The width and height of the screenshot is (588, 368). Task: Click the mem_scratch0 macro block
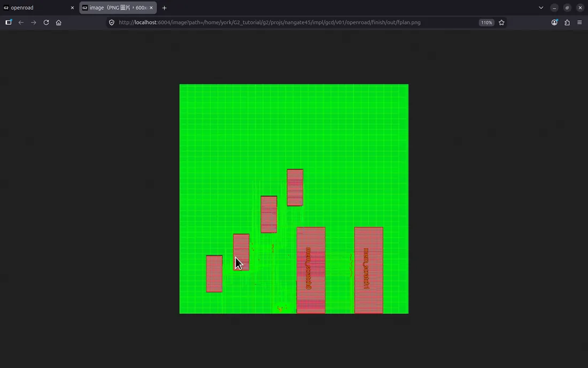click(311, 270)
